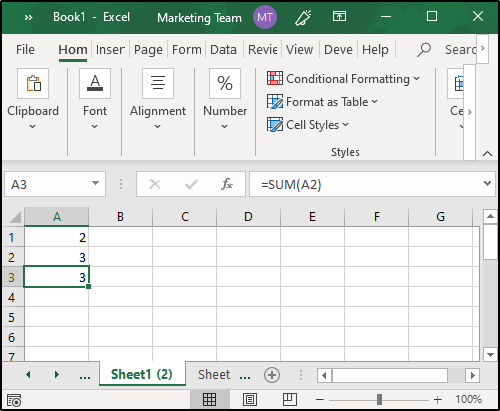Screen dimensions: 500x411
Task: Show more ribbon groups arrow beside Cells
Action: pyautogui.click(x=469, y=112)
